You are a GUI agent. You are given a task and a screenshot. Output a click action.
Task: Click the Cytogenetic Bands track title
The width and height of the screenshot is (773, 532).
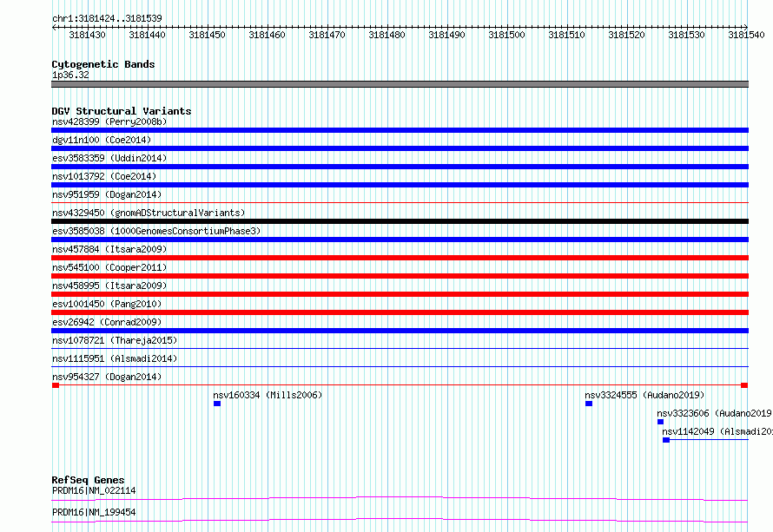tap(103, 64)
